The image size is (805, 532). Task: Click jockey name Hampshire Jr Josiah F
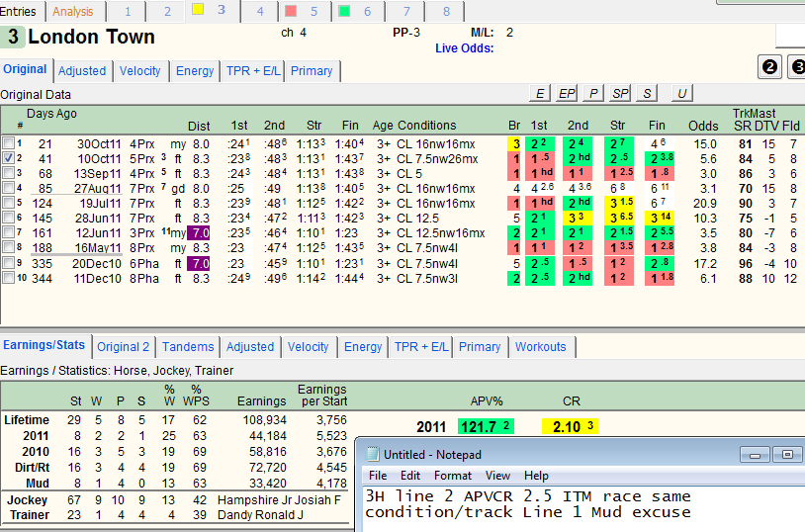tap(279, 499)
